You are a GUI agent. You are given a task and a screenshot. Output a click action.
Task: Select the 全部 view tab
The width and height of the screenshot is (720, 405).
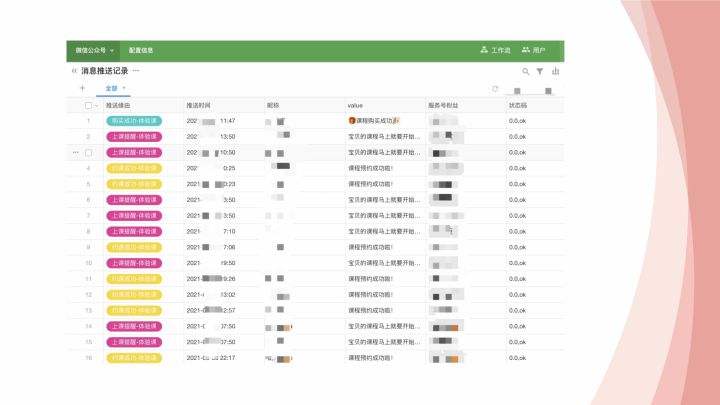111,89
